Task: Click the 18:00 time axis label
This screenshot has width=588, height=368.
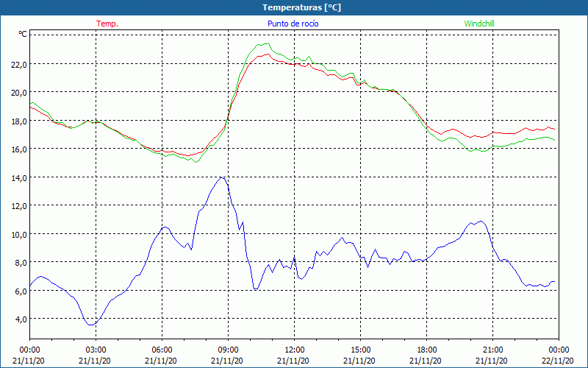Action: point(427,350)
